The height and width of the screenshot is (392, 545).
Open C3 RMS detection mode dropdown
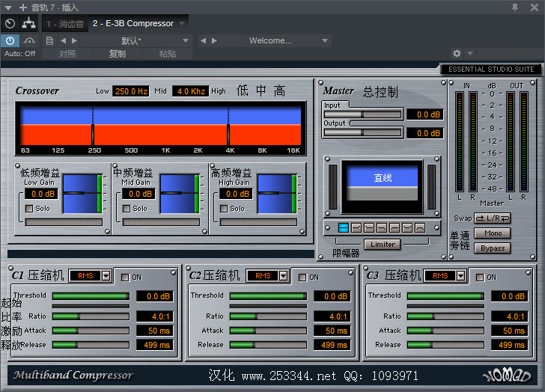point(461,276)
